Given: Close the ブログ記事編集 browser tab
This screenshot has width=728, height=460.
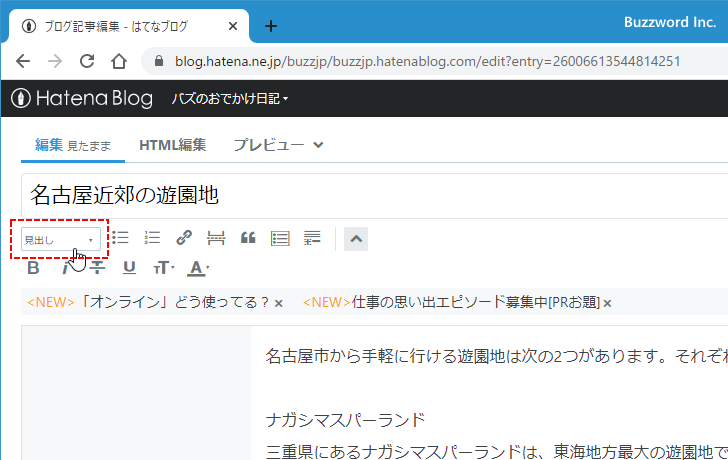Looking at the screenshot, I should point(233,26).
